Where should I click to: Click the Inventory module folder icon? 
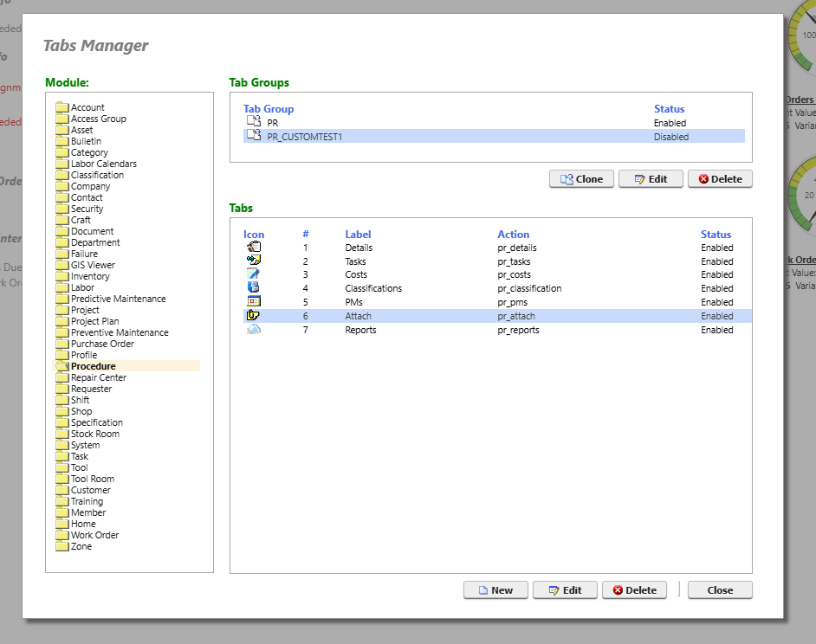pos(62,276)
